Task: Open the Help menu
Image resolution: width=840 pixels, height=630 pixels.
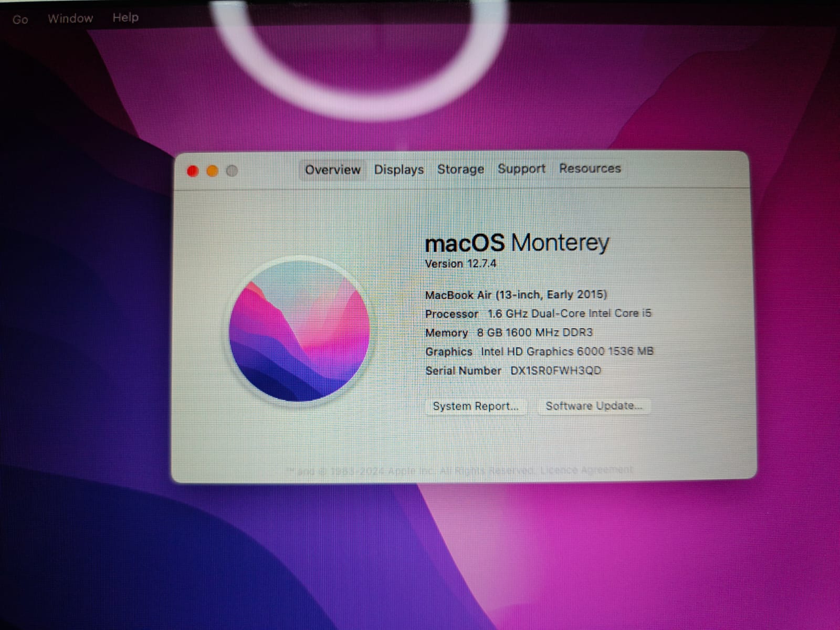Action: [125, 17]
